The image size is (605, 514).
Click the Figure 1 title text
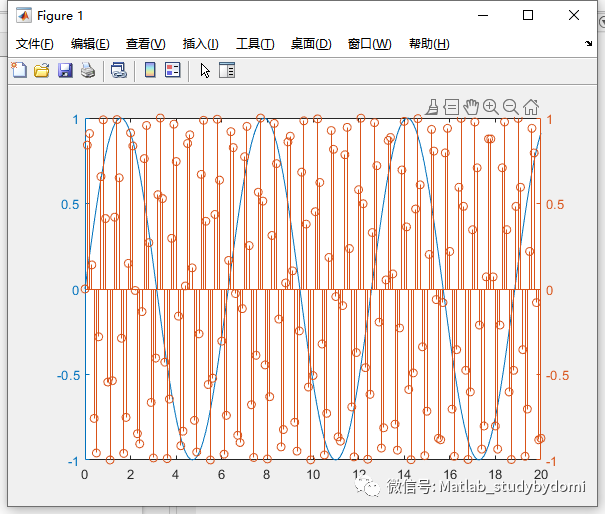(60, 16)
